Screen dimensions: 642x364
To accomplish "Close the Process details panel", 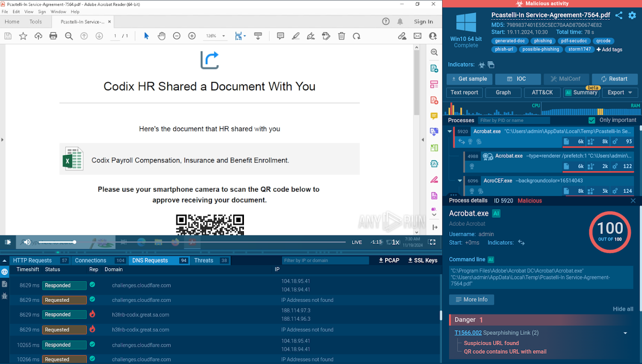I will click(x=633, y=201).
